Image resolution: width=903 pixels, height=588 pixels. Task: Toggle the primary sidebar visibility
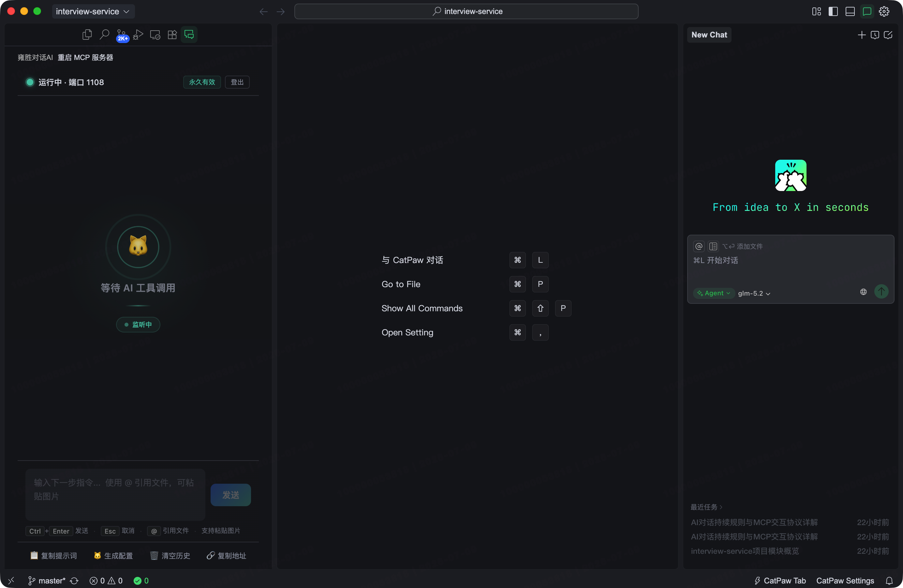tap(833, 11)
